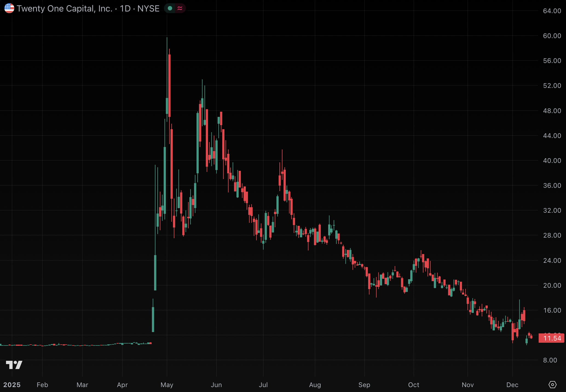This screenshot has width=566, height=392.
Task: Click the May label on time axis
Action: [167, 385]
